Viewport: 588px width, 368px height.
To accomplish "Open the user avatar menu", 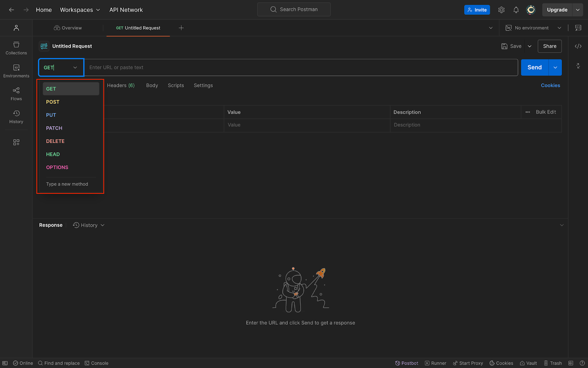I will [531, 10].
